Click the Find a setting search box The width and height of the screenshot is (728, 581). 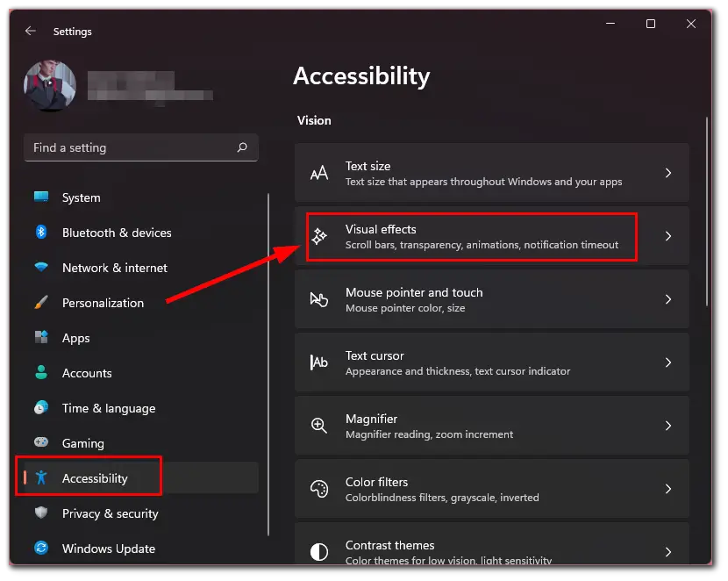tap(141, 147)
